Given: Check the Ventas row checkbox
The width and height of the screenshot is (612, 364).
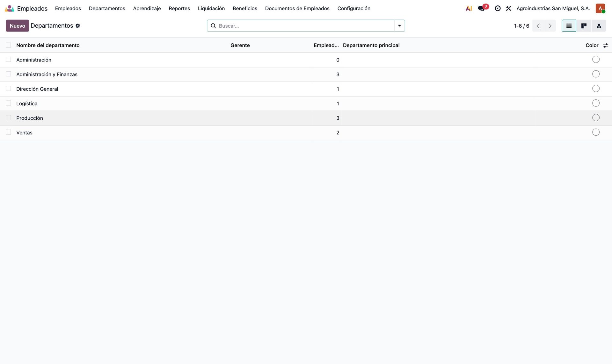Looking at the screenshot, I should [8, 132].
